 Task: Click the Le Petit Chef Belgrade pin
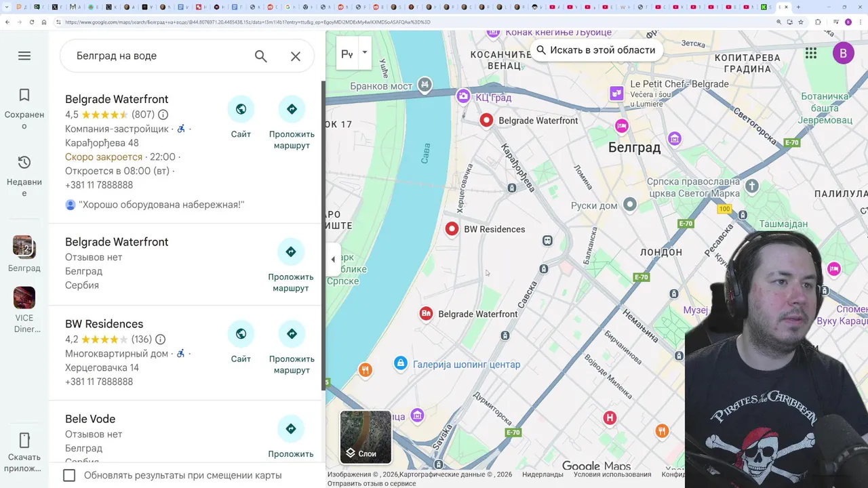[616, 93]
